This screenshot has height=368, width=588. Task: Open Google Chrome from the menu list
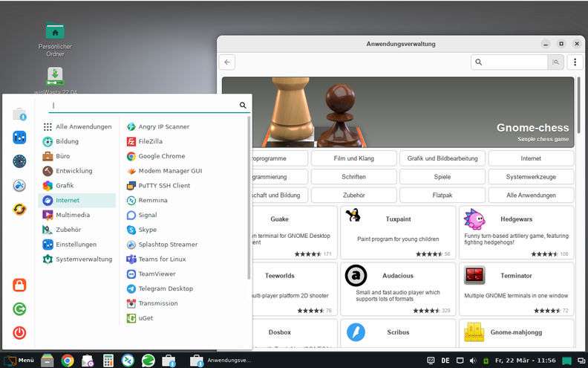(x=161, y=156)
